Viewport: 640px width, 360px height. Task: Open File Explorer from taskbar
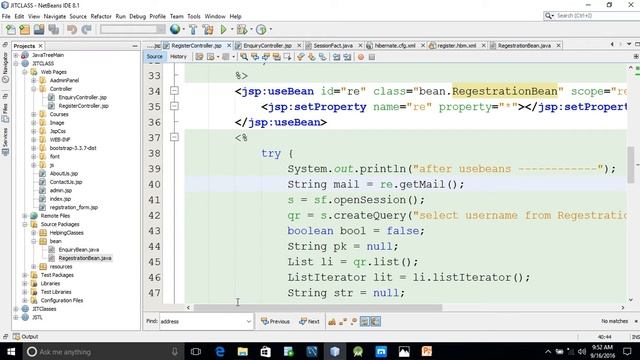click(x=243, y=351)
